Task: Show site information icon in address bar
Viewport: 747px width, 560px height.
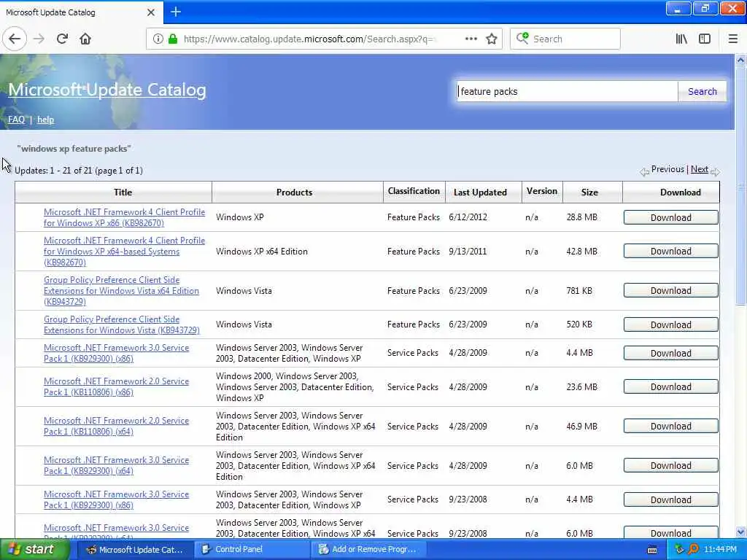Action: (158, 39)
